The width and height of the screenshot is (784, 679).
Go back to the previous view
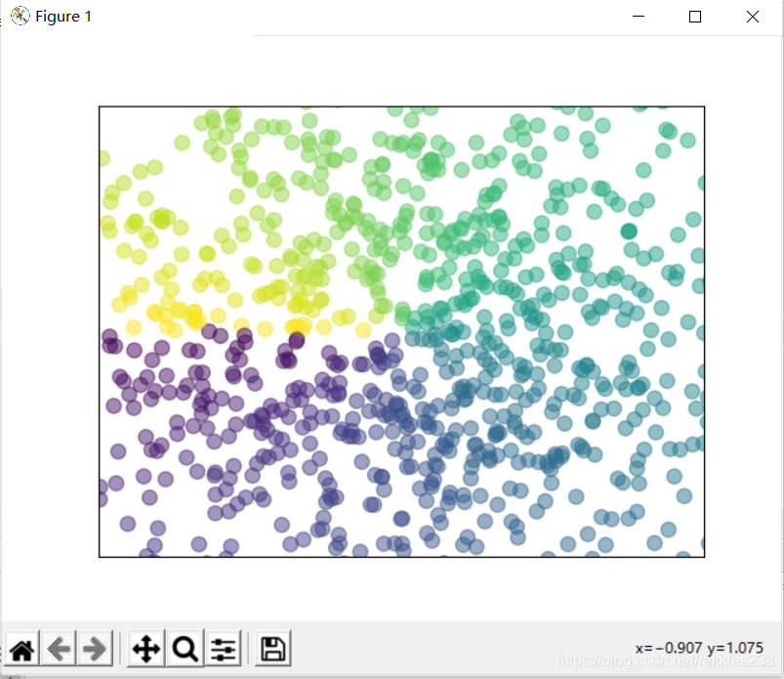pyautogui.click(x=59, y=649)
